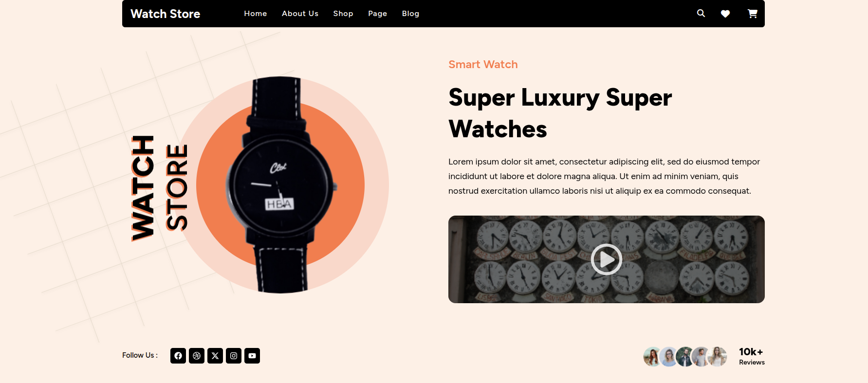Visit the Instagram social icon
This screenshot has height=383, width=868.
[234, 356]
